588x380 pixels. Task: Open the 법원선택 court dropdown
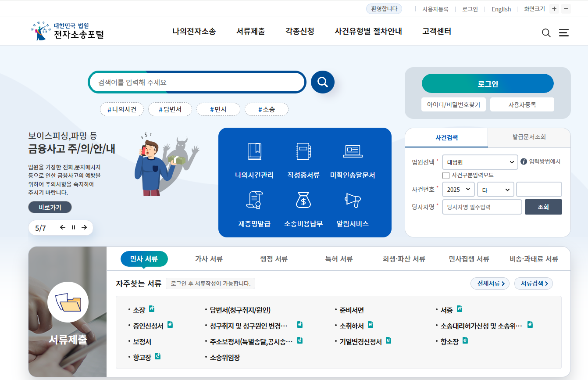tap(480, 162)
